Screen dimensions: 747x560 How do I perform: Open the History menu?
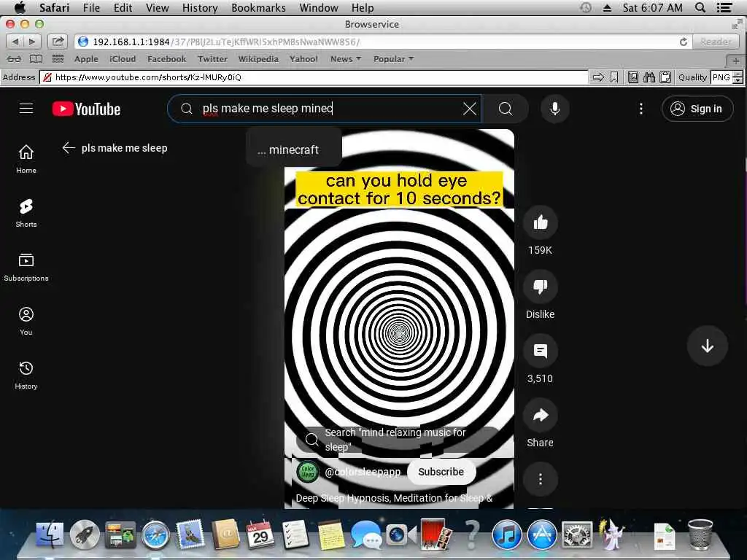tap(200, 7)
